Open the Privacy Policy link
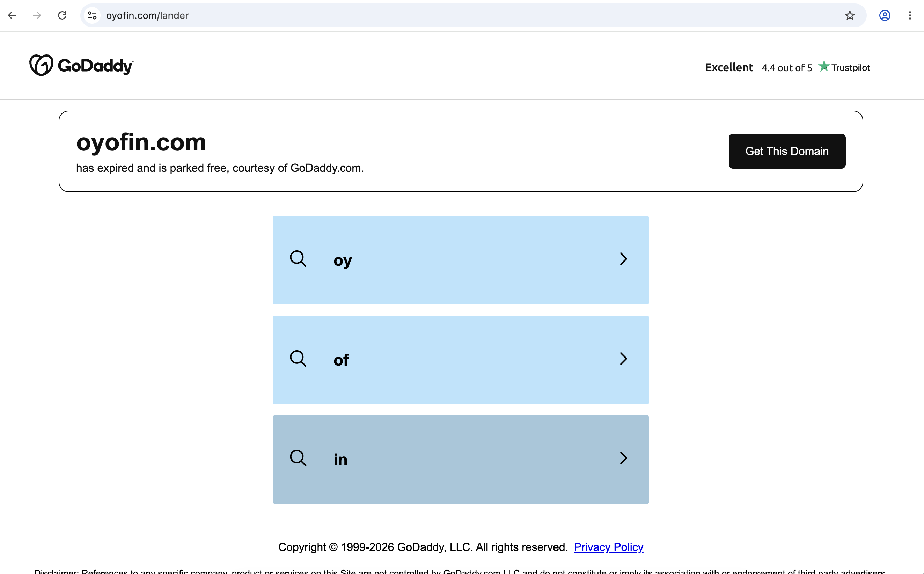The image size is (924, 574). pos(608,547)
